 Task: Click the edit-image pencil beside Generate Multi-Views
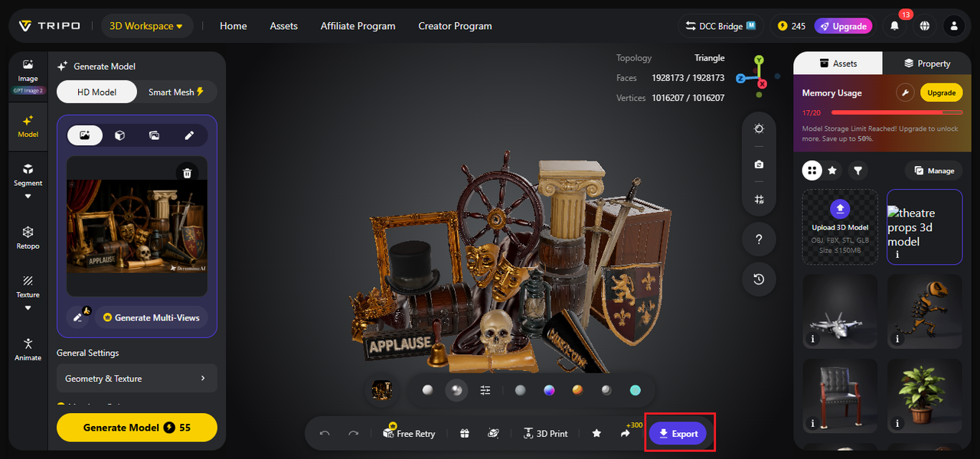click(78, 317)
